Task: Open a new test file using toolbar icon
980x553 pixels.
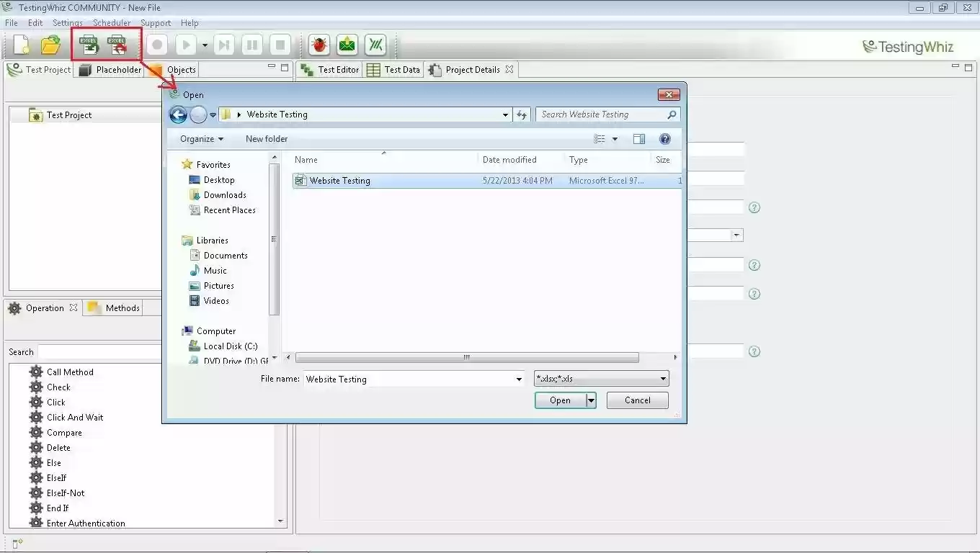Action: [x=19, y=44]
